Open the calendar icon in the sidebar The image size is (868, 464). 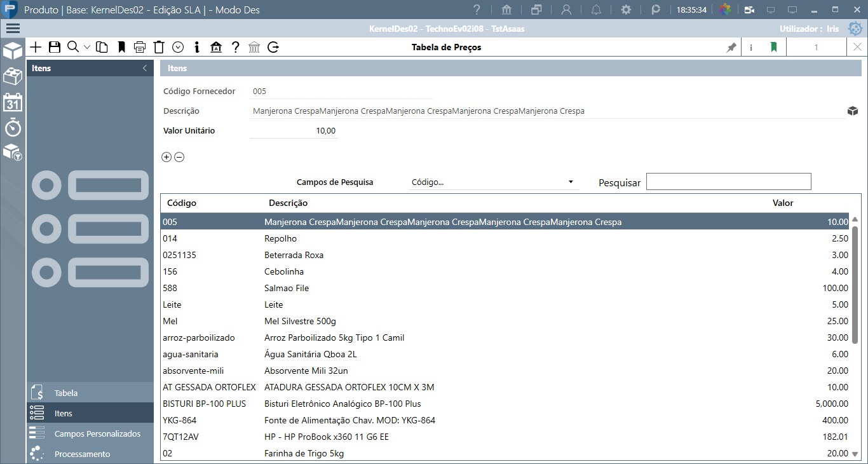click(x=13, y=102)
